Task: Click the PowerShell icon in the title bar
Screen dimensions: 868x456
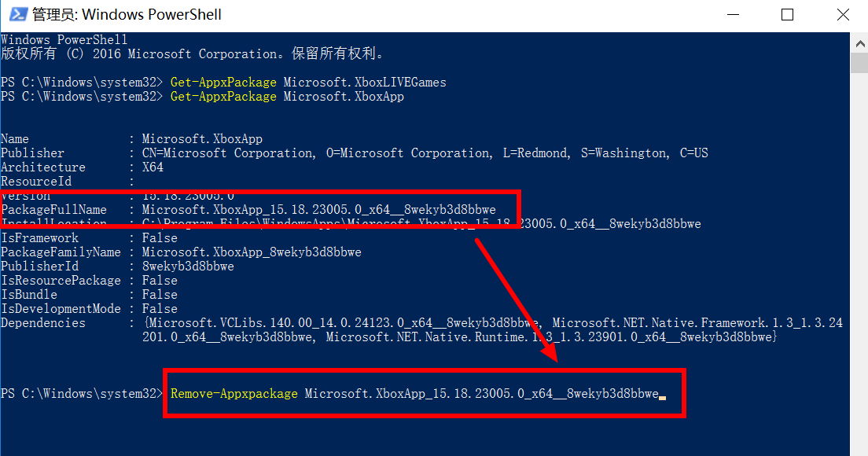Action: pyautogui.click(x=18, y=14)
